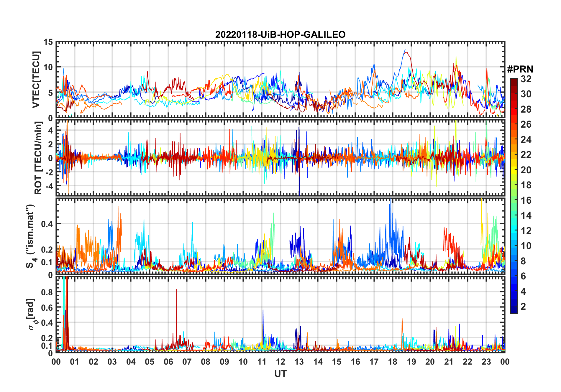Click inside the sigma-phi time-series panel
The width and height of the screenshot is (561, 392).
[280, 314]
